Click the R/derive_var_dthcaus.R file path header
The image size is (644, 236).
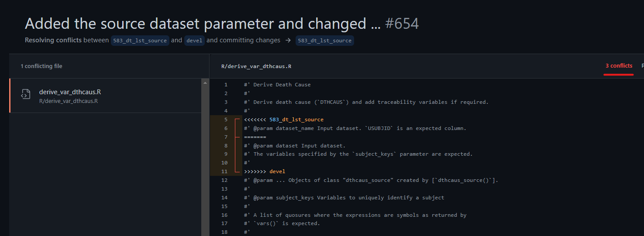[x=256, y=66]
